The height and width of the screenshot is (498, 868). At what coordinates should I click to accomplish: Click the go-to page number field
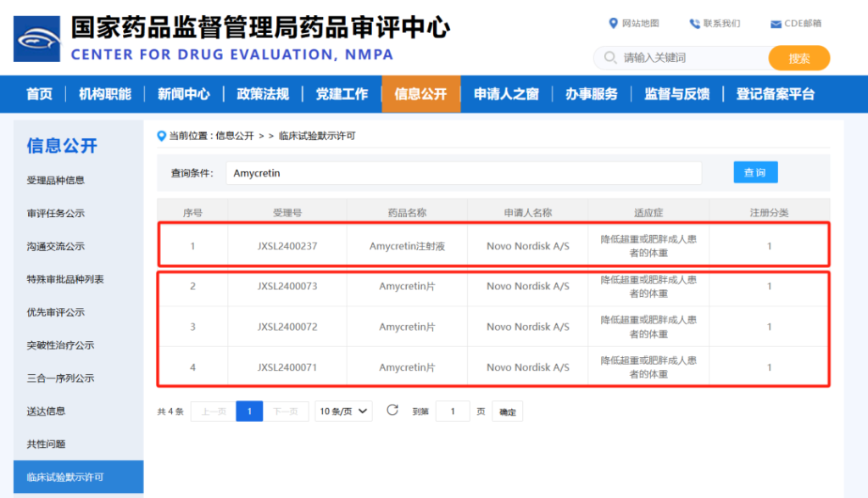click(453, 411)
